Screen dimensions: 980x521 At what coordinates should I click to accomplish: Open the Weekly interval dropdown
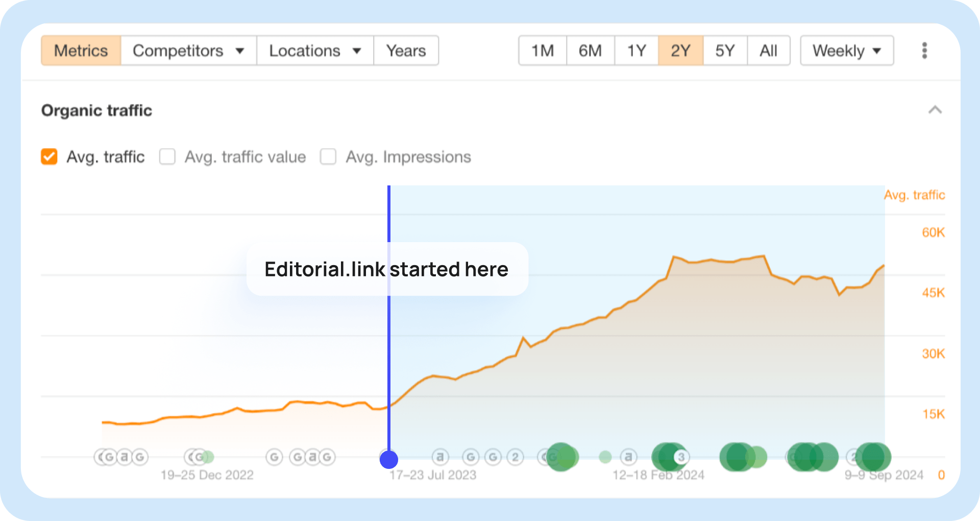pyautogui.click(x=847, y=51)
